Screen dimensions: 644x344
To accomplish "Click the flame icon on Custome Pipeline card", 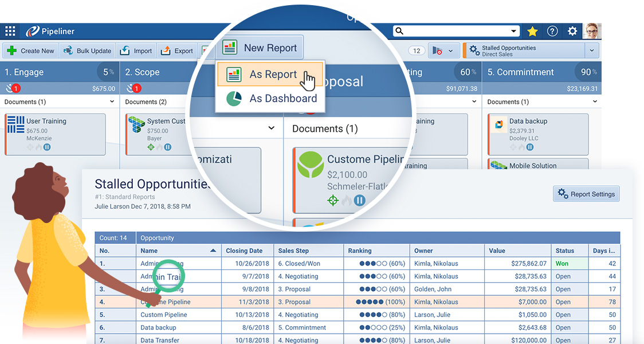I will click(347, 200).
